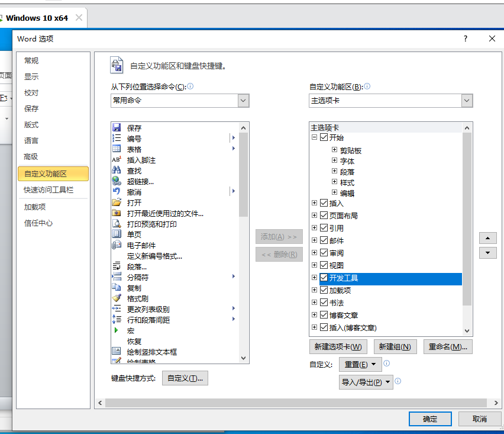Click the info icon beside 自定义功能区(B)

pos(367,86)
